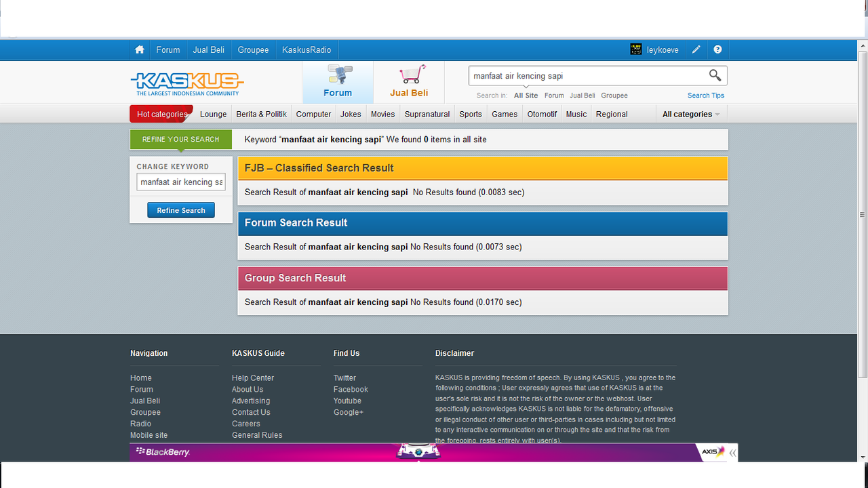Screen dimensions: 868x488
Task: Open the Help Center link
Action: coord(253,378)
